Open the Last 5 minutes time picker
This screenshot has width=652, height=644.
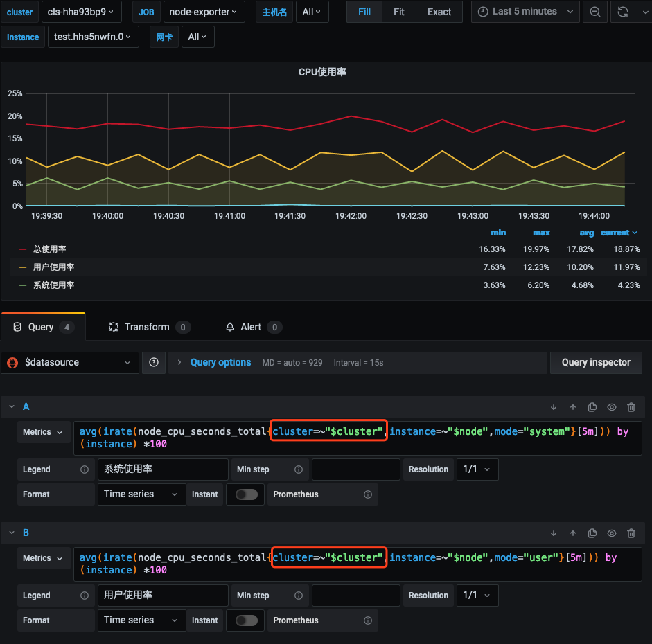[x=525, y=12]
